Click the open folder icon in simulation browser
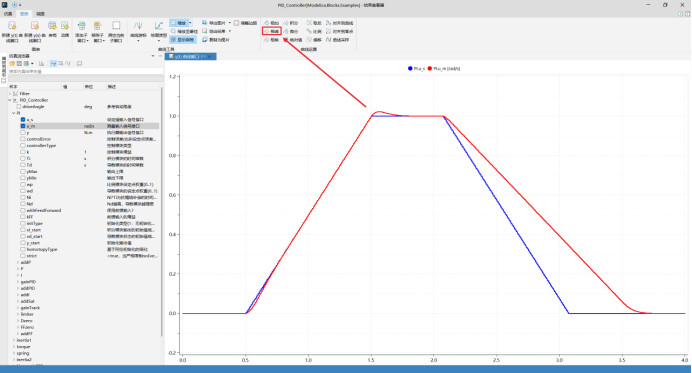This screenshot has width=692, height=373. point(12,64)
